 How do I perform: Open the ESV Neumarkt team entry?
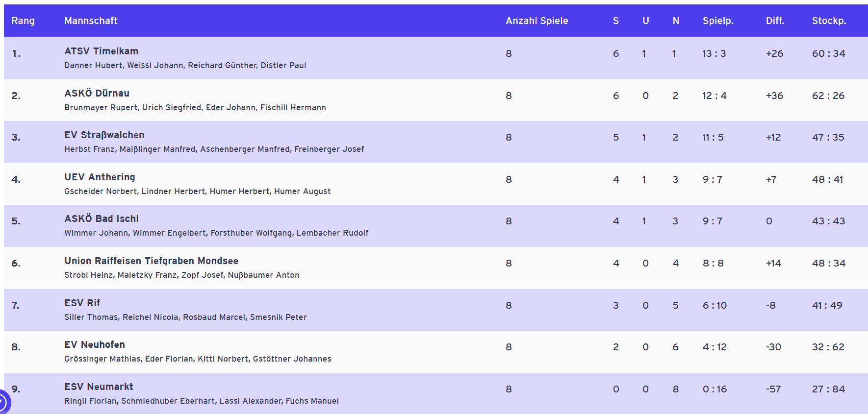pyautogui.click(x=99, y=387)
